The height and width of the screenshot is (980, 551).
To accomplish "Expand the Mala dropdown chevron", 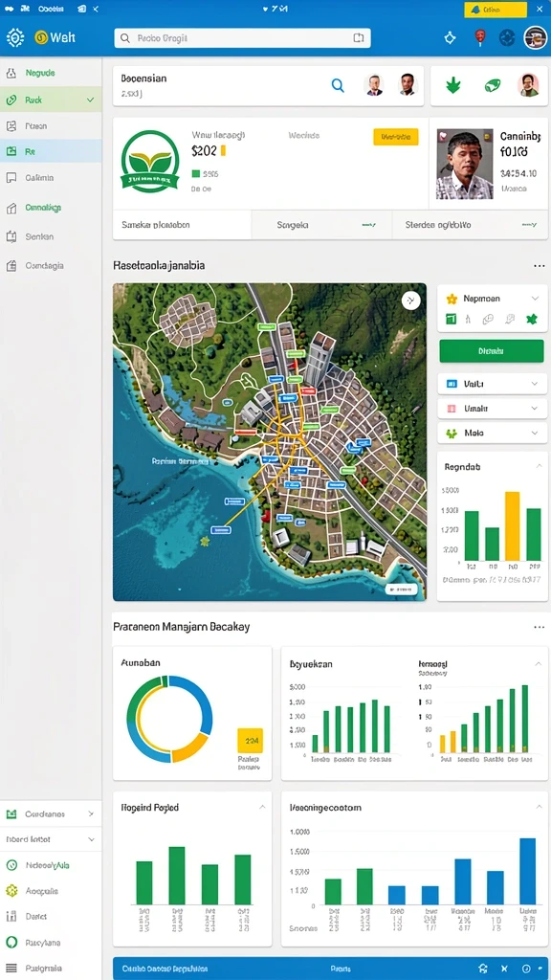I will [x=535, y=433].
